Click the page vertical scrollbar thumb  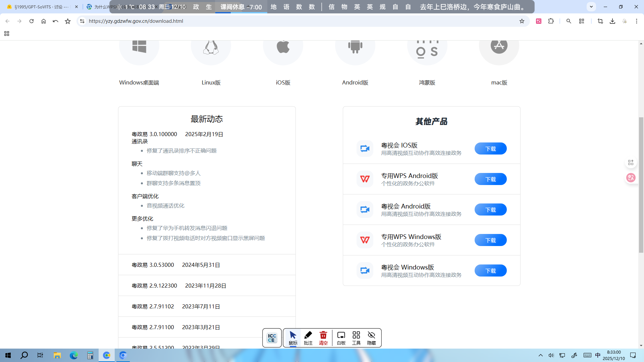click(x=641, y=184)
